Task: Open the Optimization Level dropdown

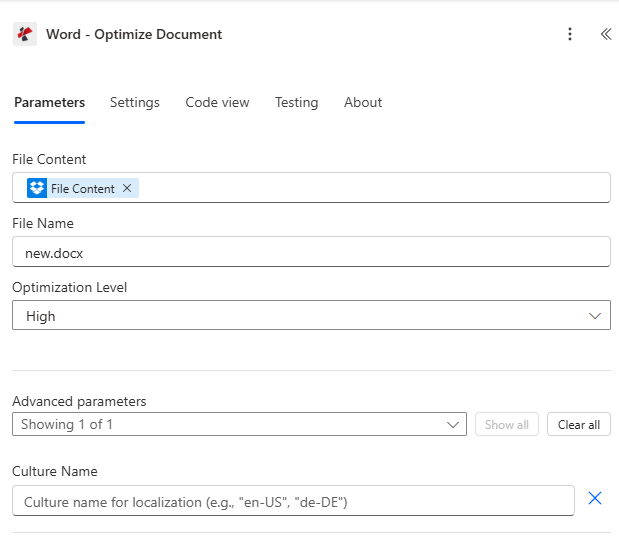Action: (311, 315)
